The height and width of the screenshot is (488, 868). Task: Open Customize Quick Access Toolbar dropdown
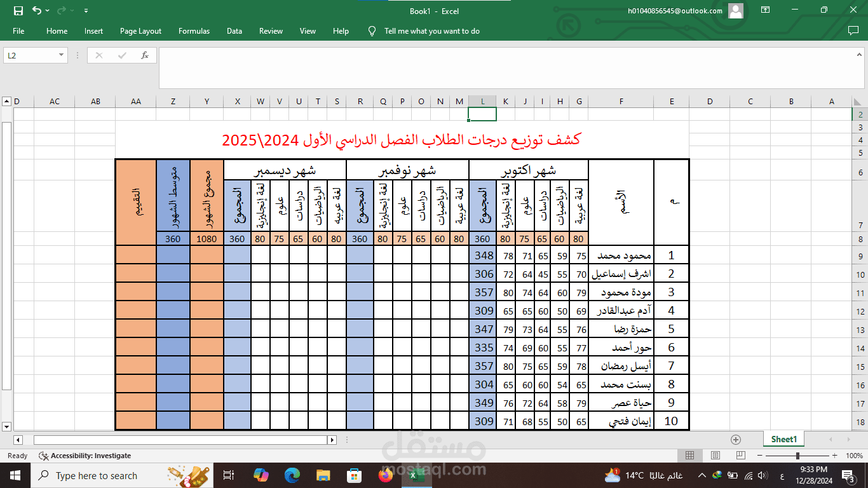click(86, 11)
